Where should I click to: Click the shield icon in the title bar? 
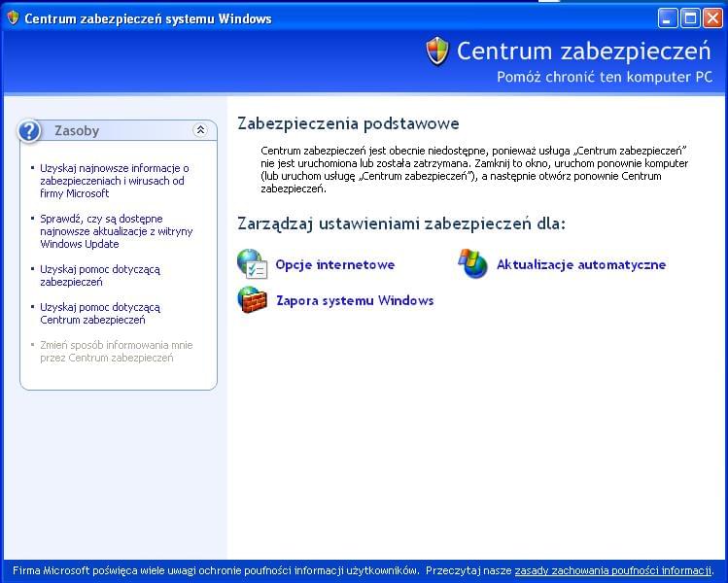(13, 18)
